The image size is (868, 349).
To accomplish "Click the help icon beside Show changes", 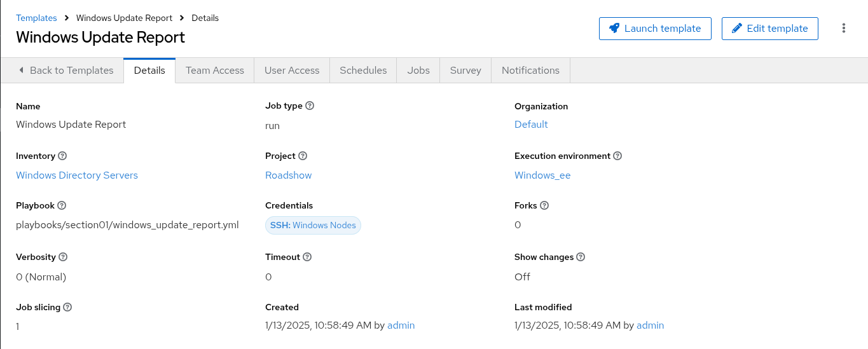I will click(x=581, y=257).
